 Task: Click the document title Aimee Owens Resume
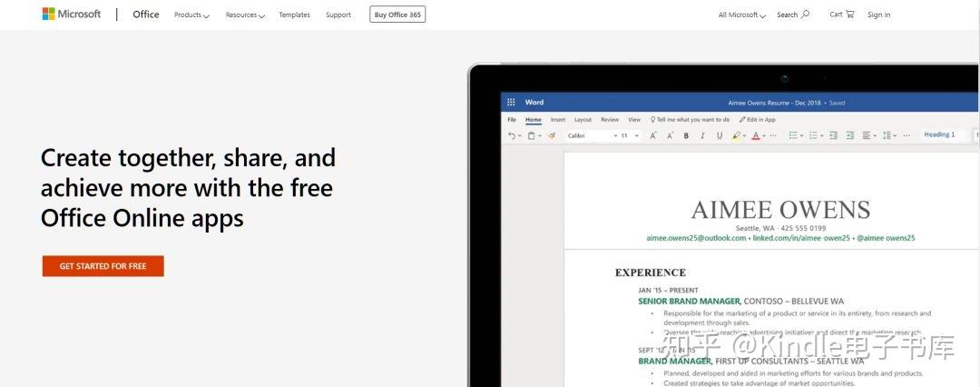pos(775,103)
